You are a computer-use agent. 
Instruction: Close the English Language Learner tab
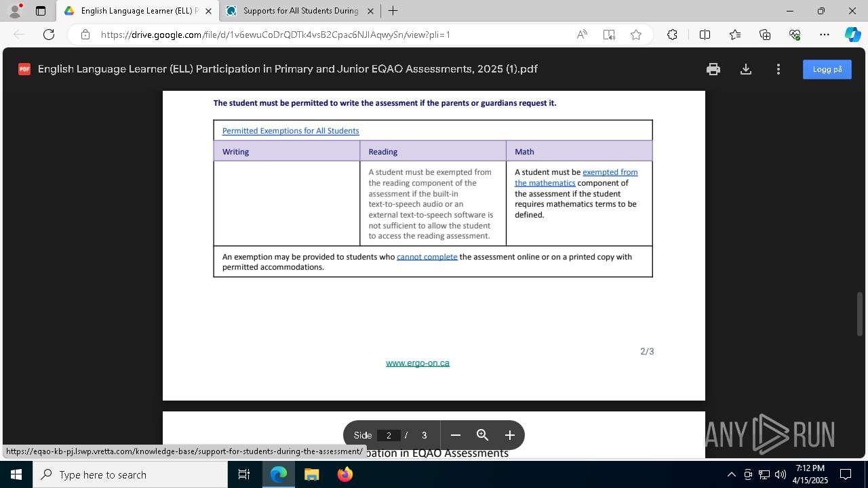tap(208, 11)
